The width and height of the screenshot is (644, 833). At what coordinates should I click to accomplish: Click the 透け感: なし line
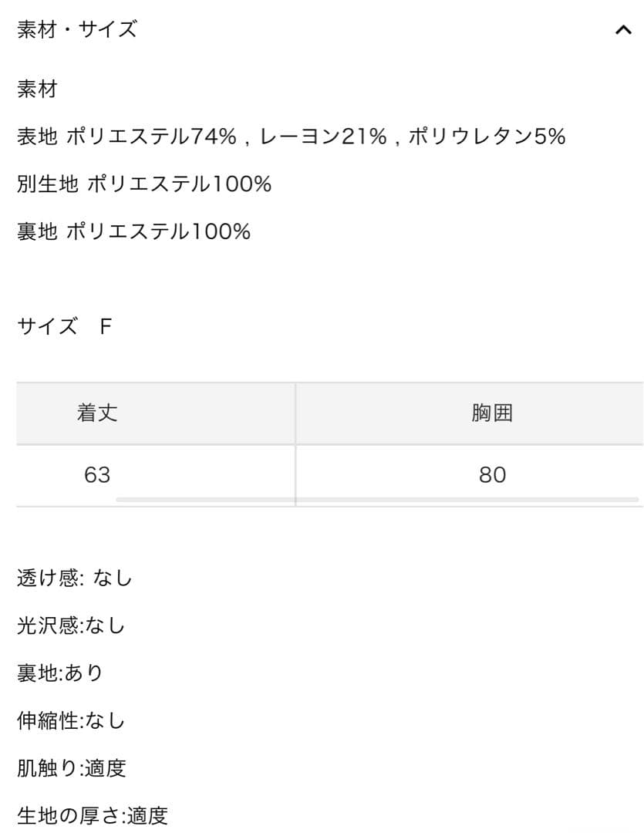pyautogui.click(x=75, y=578)
